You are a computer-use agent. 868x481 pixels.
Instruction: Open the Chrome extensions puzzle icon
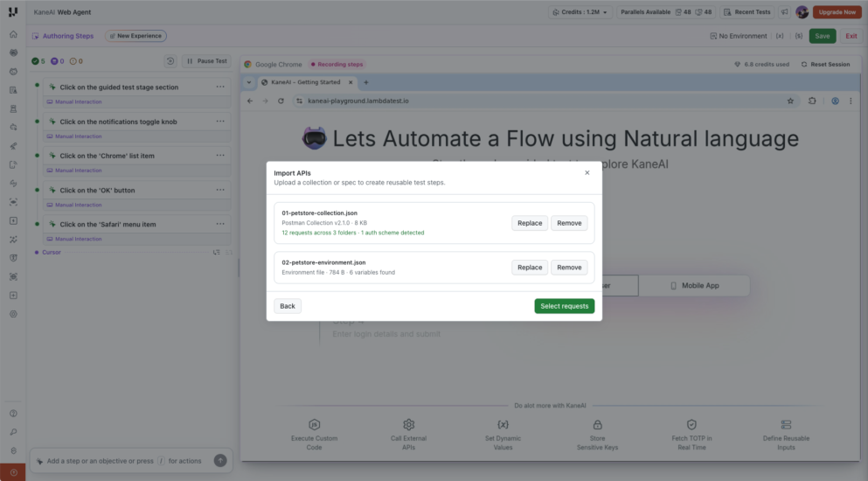pyautogui.click(x=812, y=101)
